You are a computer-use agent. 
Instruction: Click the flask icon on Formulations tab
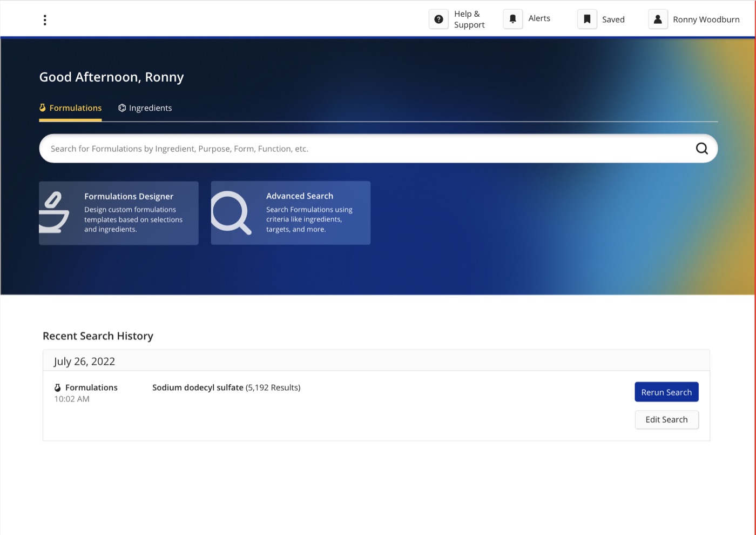[43, 108]
